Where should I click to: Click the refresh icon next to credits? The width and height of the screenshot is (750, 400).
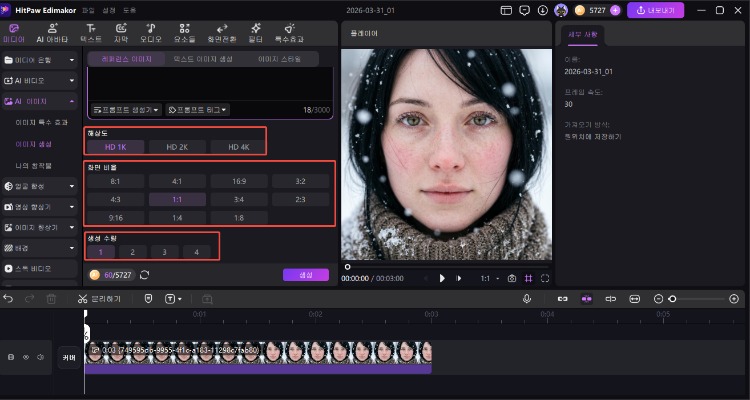(x=145, y=275)
